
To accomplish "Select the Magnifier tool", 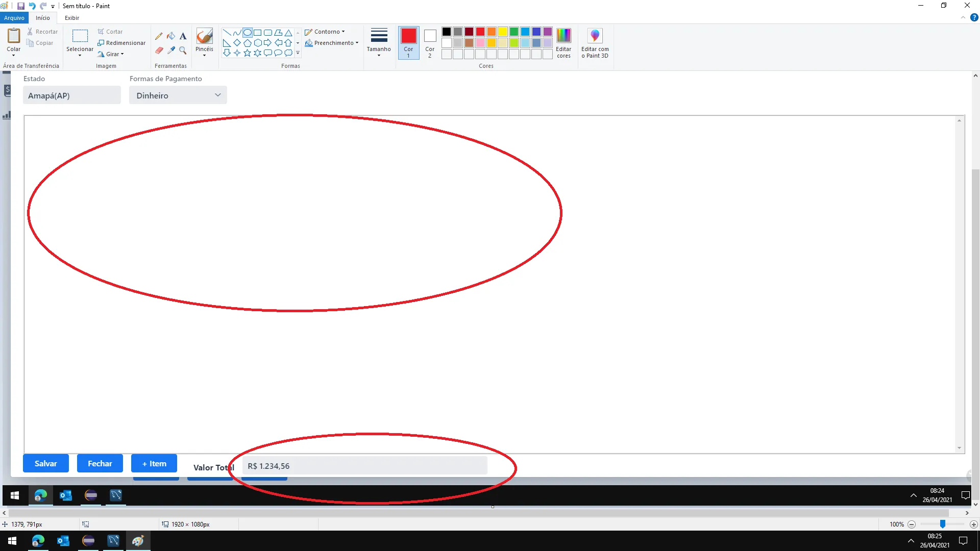I will tap(183, 51).
